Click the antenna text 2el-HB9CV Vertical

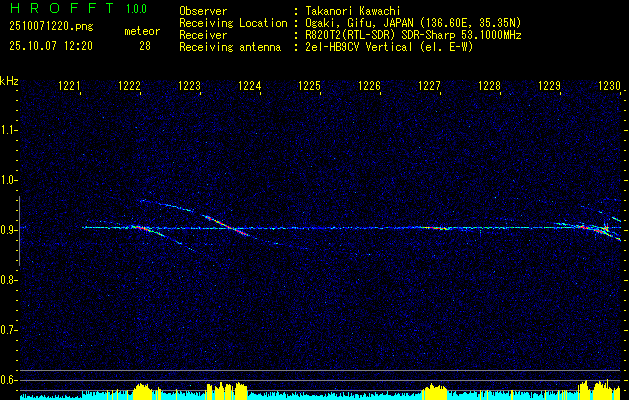tap(359, 47)
